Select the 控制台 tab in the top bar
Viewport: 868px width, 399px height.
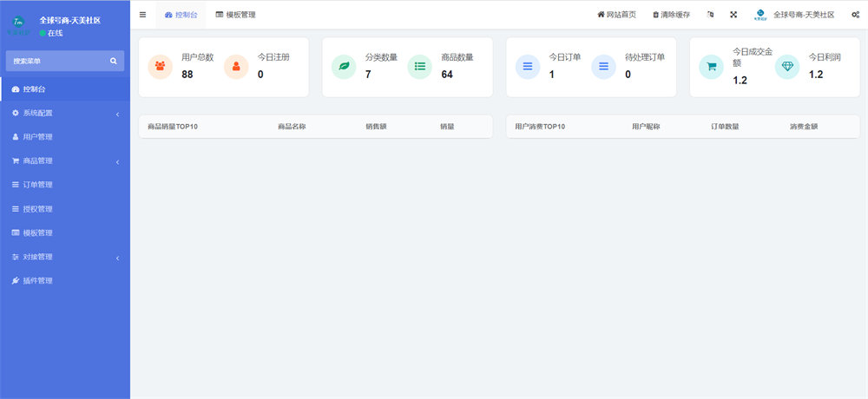(181, 15)
